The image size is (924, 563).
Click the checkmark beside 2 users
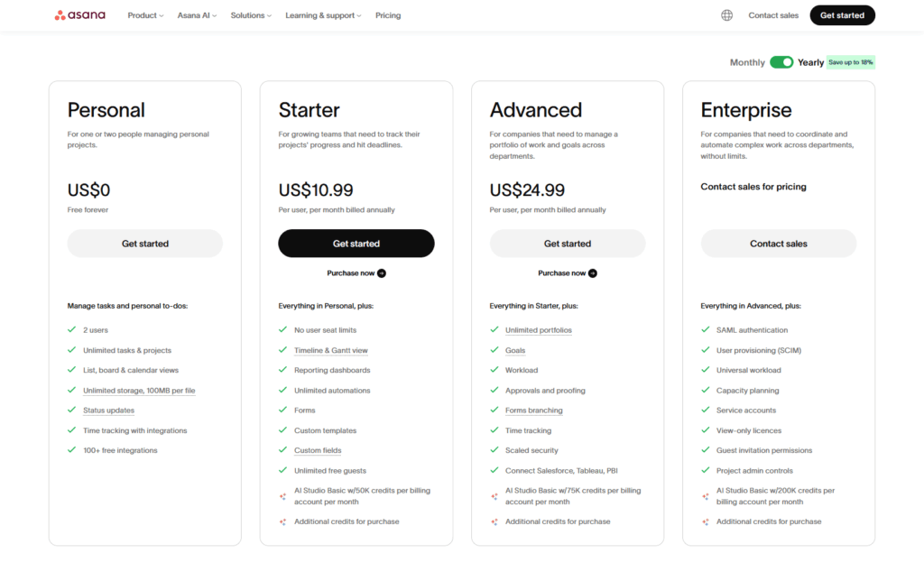[72, 330]
